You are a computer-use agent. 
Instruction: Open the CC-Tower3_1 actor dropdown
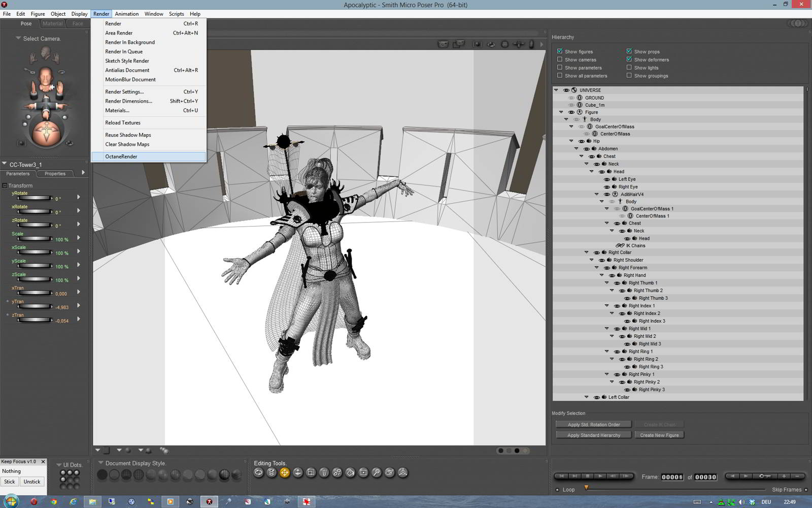tap(5, 164)
